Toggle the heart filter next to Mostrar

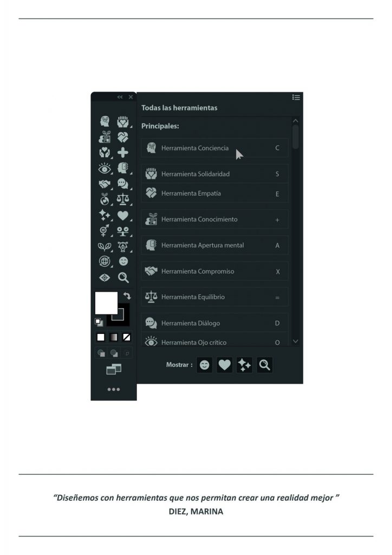tap(224, 365)
